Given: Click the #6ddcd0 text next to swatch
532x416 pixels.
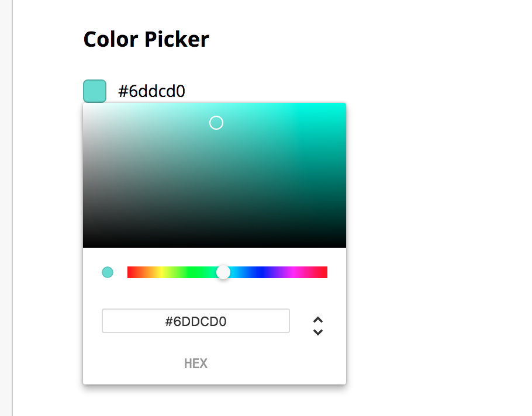Looking at the screenshot, I should pos(152,91).
